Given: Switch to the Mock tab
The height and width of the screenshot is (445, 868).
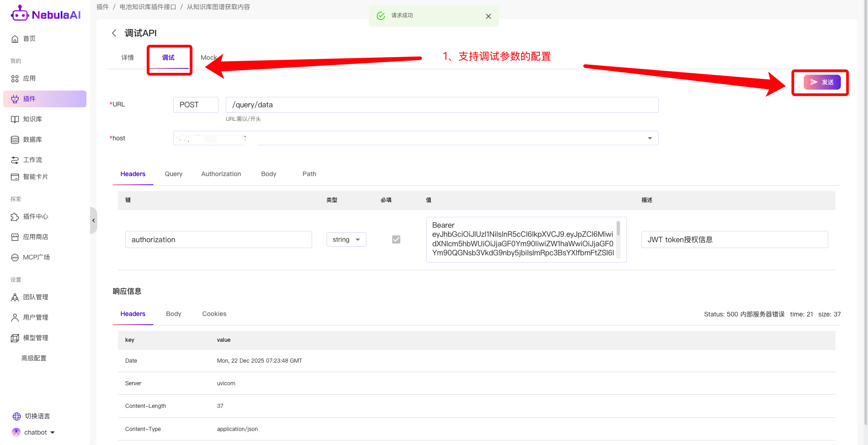Looking at the screenshot, I should tap(209, 57).
